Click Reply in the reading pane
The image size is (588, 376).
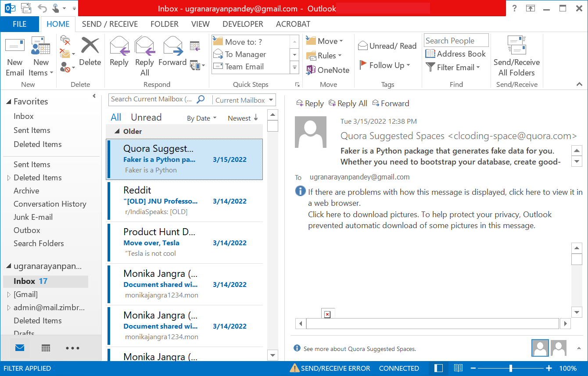[x=310, y=104]
